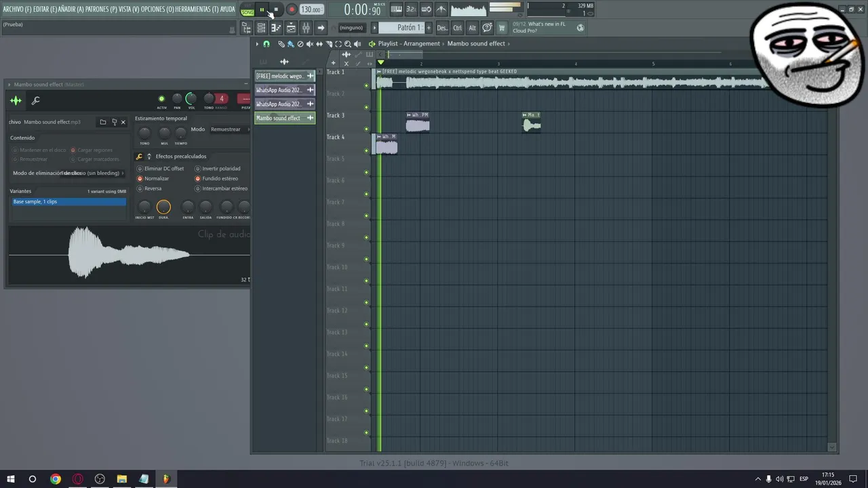Viewport: 868px width, 488px height.
Task: Select the Playback speaker tool in playlist
Action: [357, 44]
